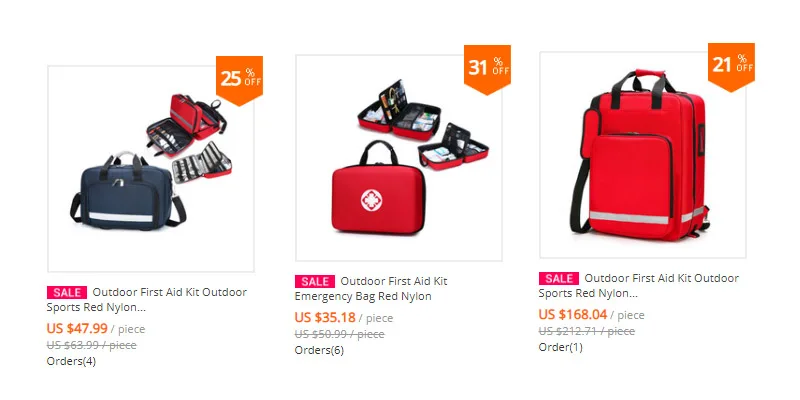Viewport: 800px width, 400px height.
Task: Open the navy blue shoulder bag image
Action: click(x=151, y=168)
